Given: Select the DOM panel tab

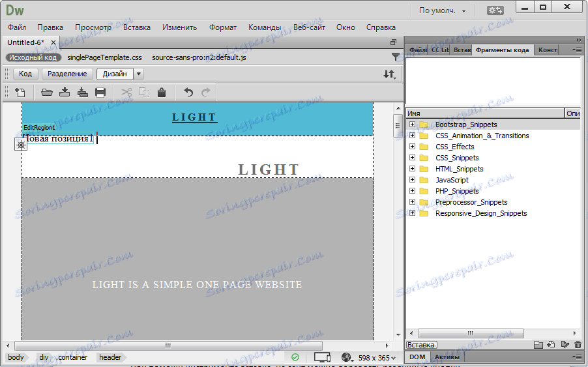Looking at the screenshot, I should click(417, 357).
